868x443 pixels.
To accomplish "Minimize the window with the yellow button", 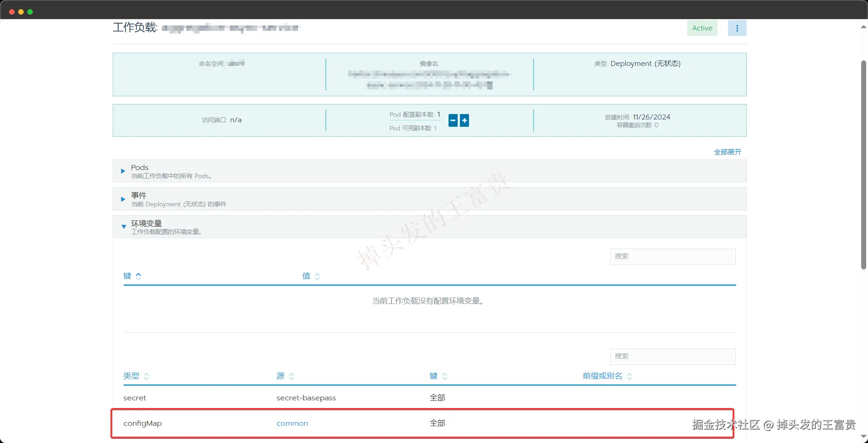I will tap(21, 12).
